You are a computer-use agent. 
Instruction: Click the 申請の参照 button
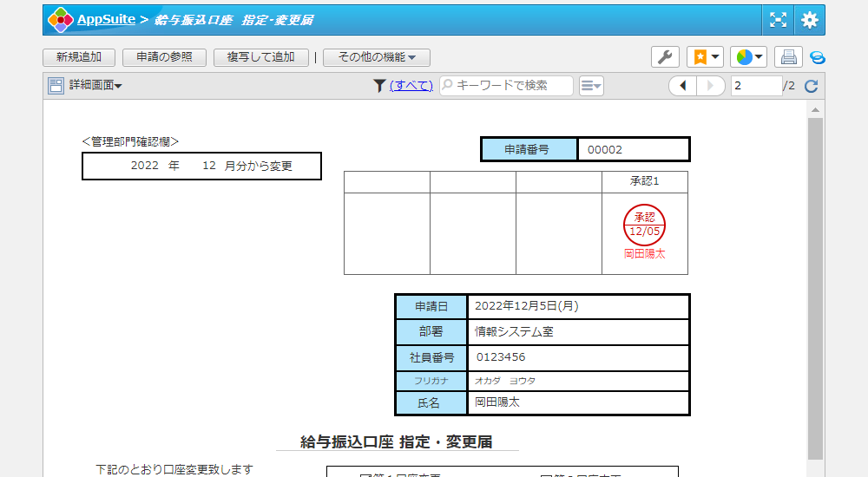(164, 57)
